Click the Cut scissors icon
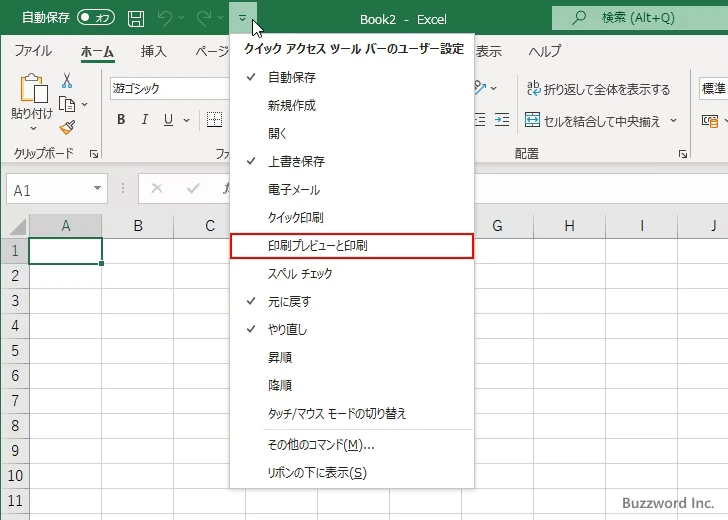This screenshot has width=728, height=520. [x=67, y=81]
